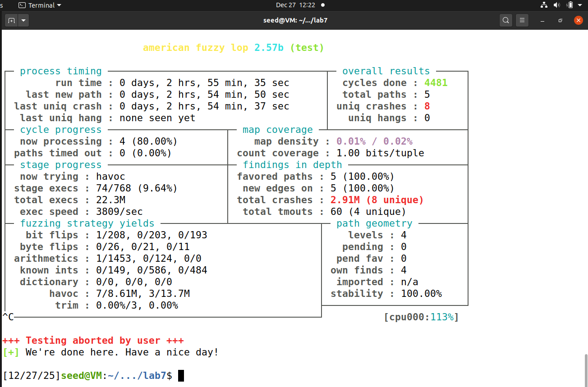The image size is (588, 387).
Task: Open the terminal search
Action: [506, 20]
